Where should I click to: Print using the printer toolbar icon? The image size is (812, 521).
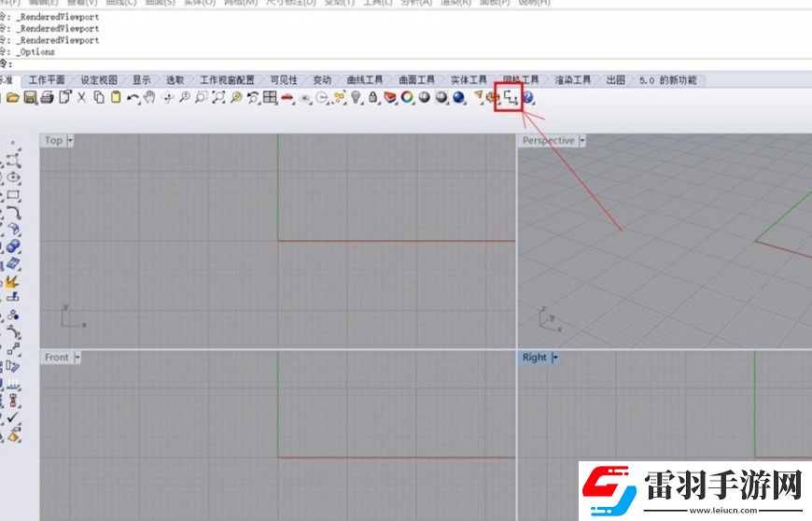[x=47, y=97]
